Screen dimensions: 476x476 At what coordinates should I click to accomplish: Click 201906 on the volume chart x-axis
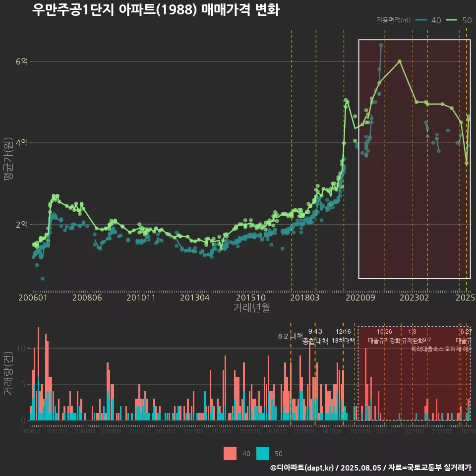click(332, 431)
